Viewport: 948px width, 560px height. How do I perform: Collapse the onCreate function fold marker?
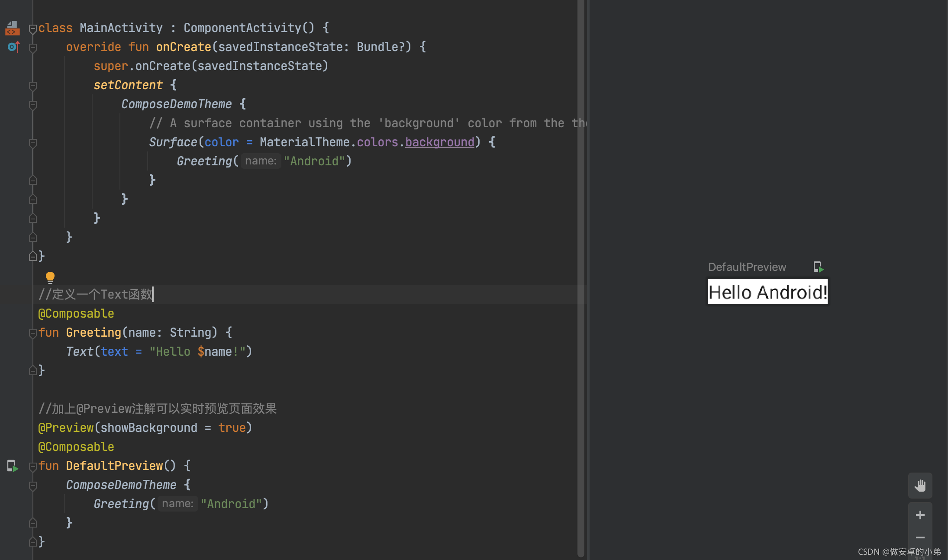pyautogui.click(x=32, y=48)
